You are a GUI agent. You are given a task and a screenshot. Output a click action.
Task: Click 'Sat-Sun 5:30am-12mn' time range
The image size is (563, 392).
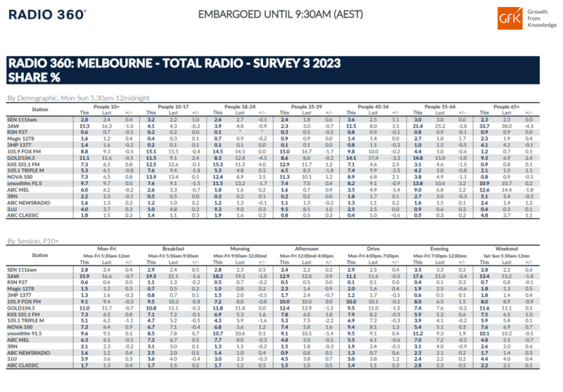pyautogui.click(x=506, y=256)
